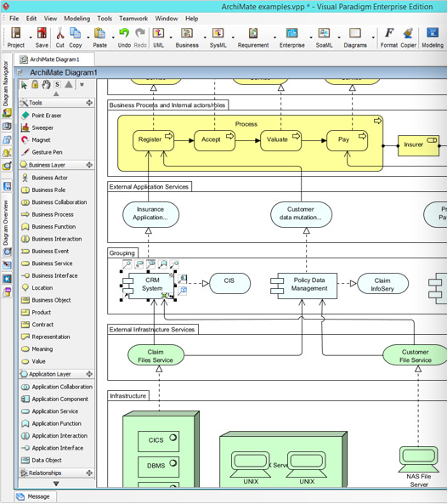The height and width of the screenshot is (504, 447).
Task: Open the Business toolbar icon
Action: click(187, 33)
